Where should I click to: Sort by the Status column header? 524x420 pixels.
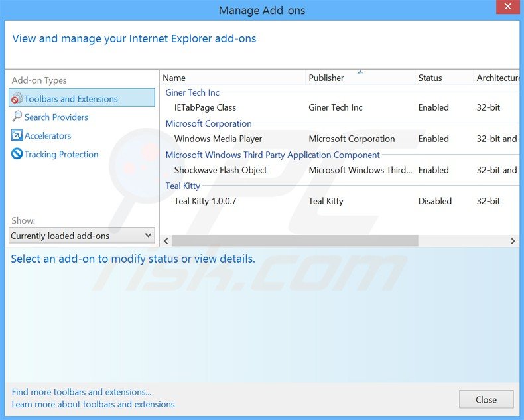444,78
